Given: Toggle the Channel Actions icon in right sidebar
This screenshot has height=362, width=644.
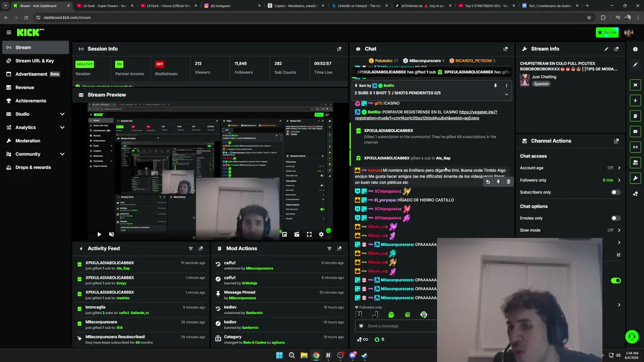Looking at the screenshot, I should point(635,162).
